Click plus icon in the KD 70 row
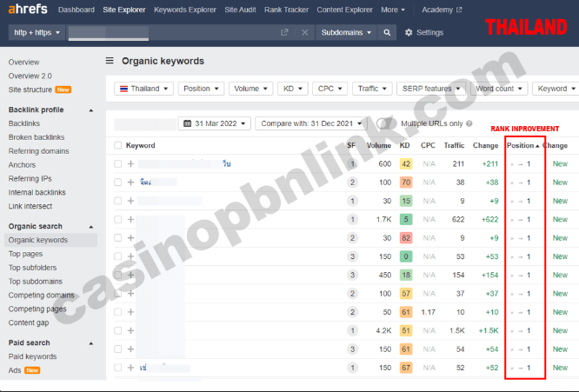Image resolution: width=579 pixels, height=392 pixels. (x=130, y=183)
